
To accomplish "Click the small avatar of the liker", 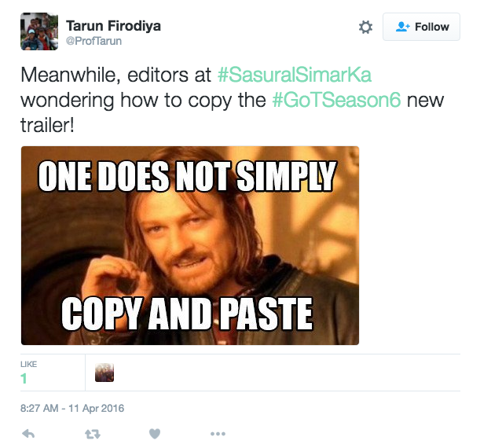I will tap(104, 373).
